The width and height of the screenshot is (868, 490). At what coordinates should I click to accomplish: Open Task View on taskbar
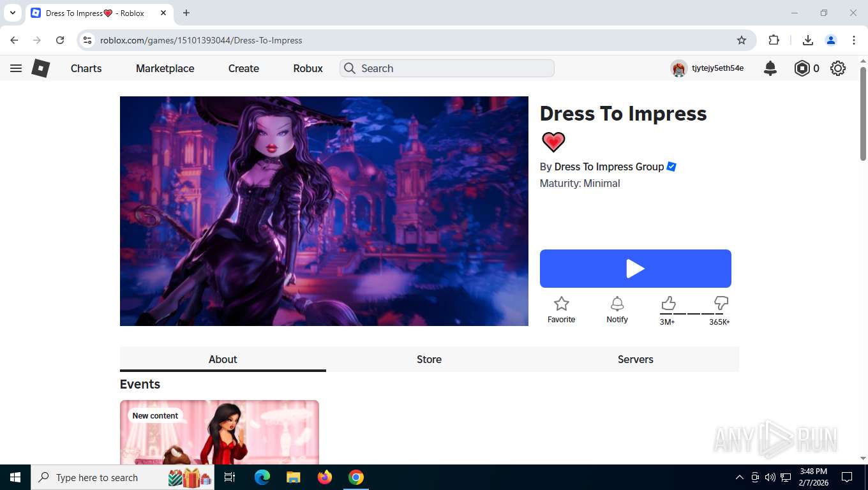coord(230,477)
